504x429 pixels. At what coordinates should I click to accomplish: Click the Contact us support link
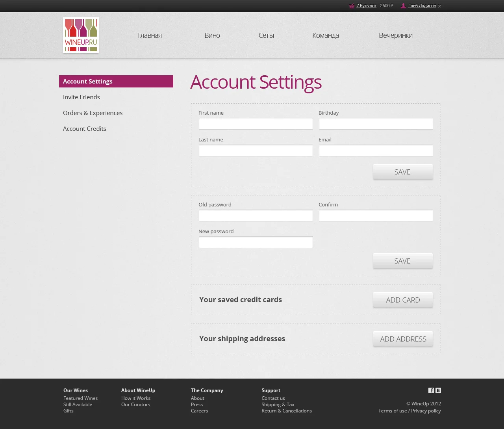[x=273, y=398]
